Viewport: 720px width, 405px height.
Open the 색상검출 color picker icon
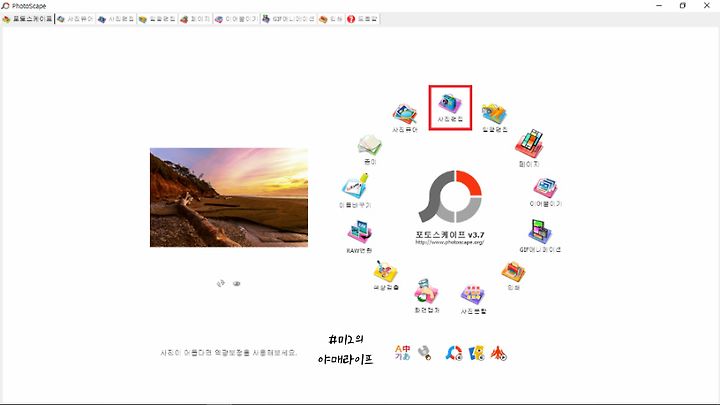(386, 276)
